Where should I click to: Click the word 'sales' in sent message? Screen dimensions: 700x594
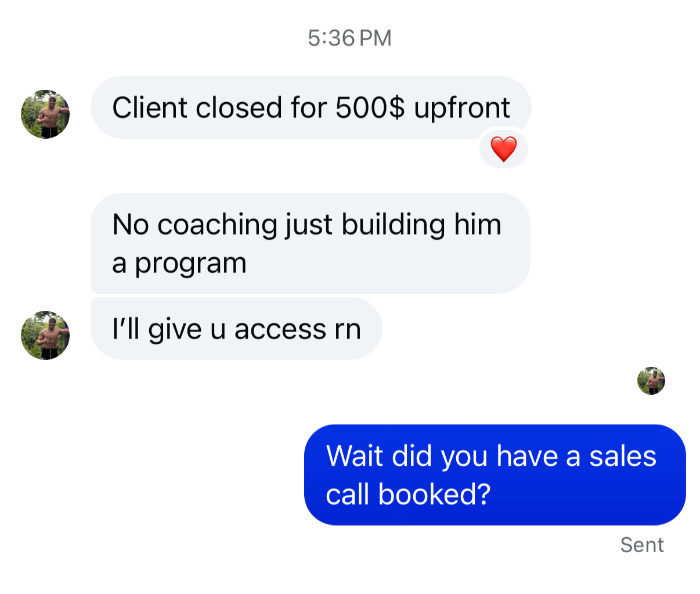click(623, 456)
